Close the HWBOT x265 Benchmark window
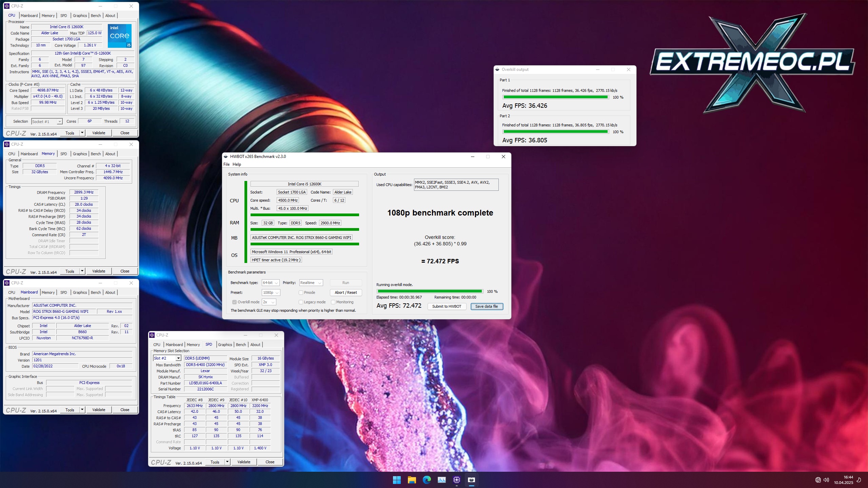This screenshot has width=868, height=488. 504,157
